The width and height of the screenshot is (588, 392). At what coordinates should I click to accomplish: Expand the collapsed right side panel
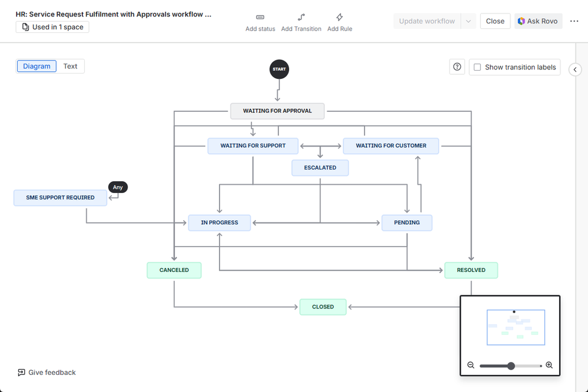(x=575, y=69)
